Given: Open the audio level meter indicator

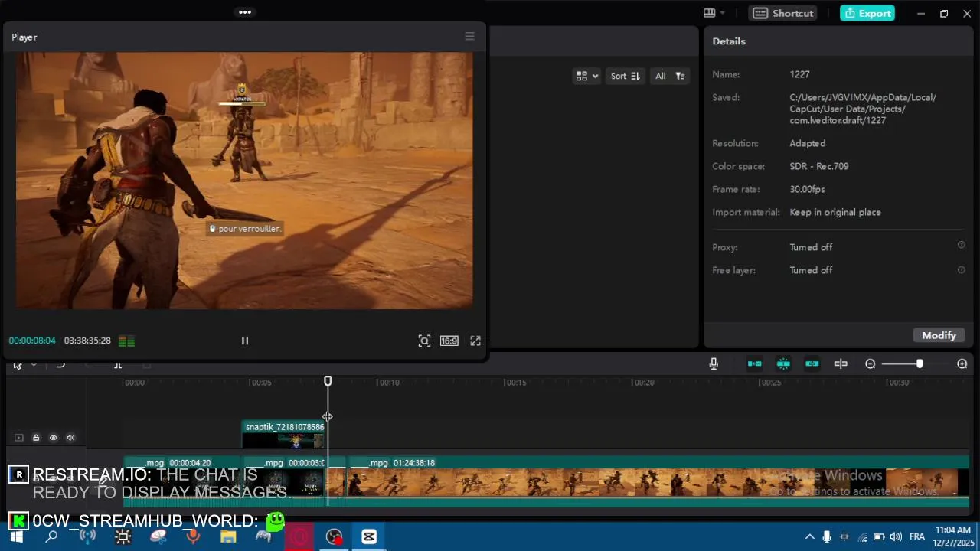Looking at the screenshot, I should (127, 341).
